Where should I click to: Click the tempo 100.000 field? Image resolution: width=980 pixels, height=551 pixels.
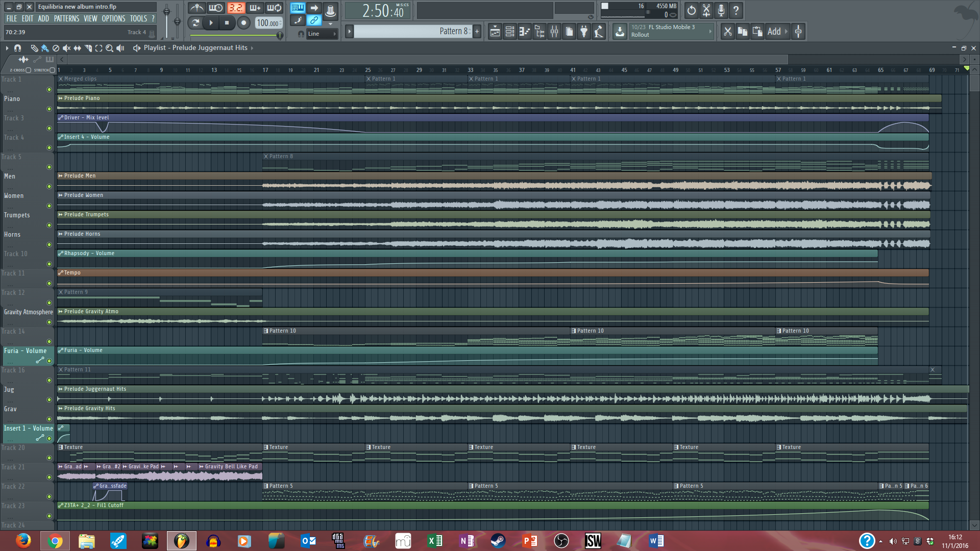click(x=268, y=23)
